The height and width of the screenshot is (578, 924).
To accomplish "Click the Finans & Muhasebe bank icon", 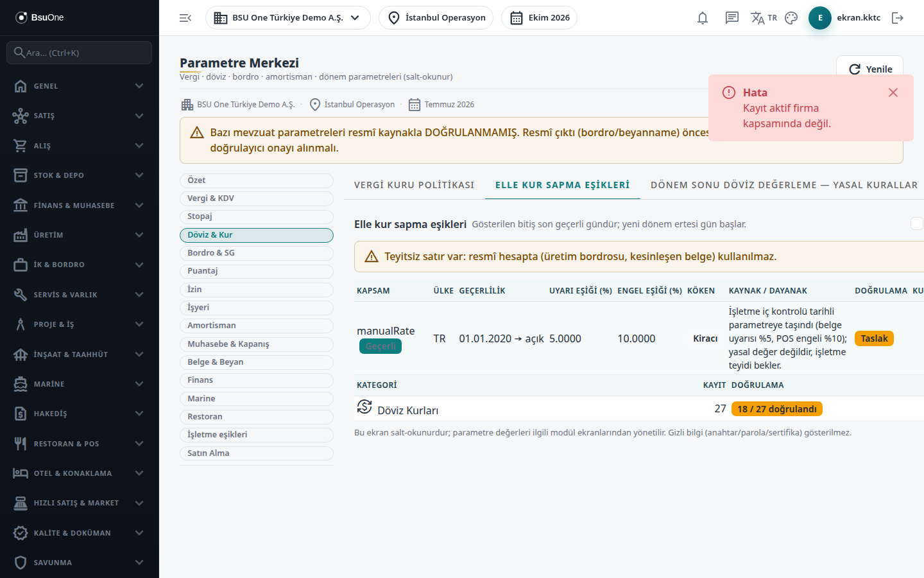I will [x=21, y=206].
